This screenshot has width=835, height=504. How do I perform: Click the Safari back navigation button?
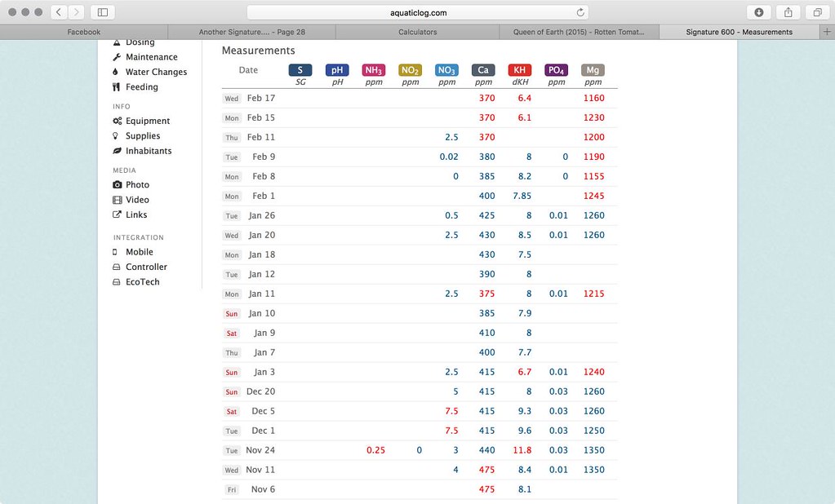point(59,12)
